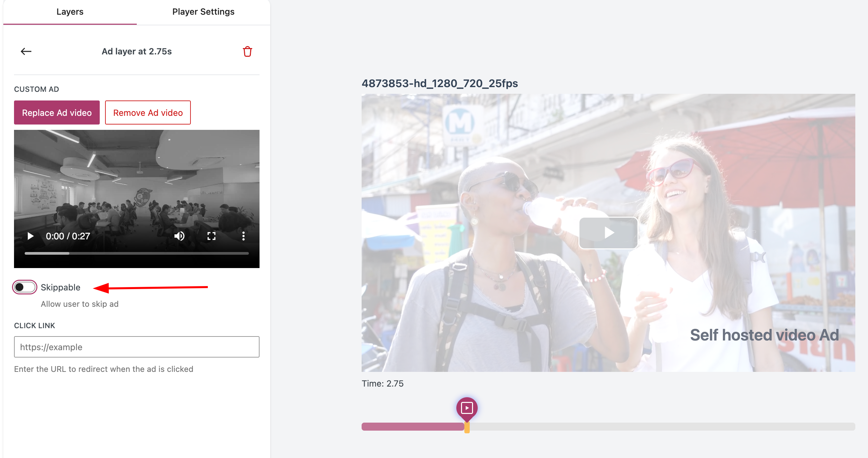Click the ad preview progress bar

point(136,253)
